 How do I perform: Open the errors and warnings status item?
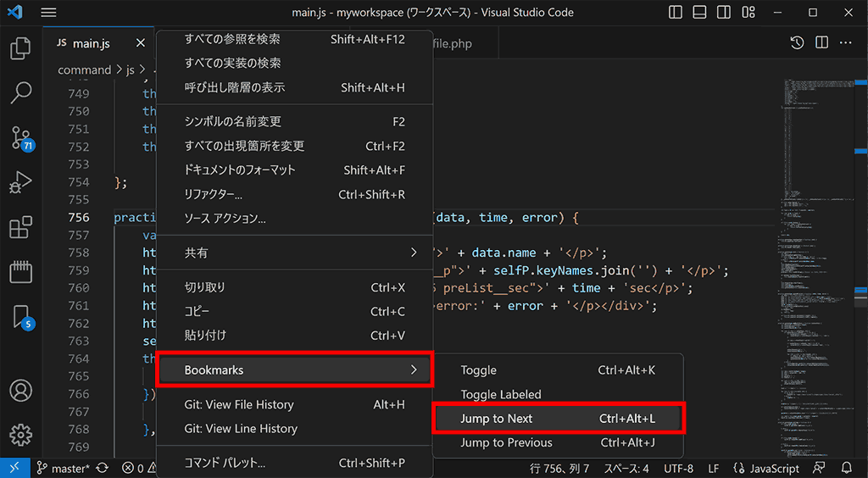[x=140, y=469]
